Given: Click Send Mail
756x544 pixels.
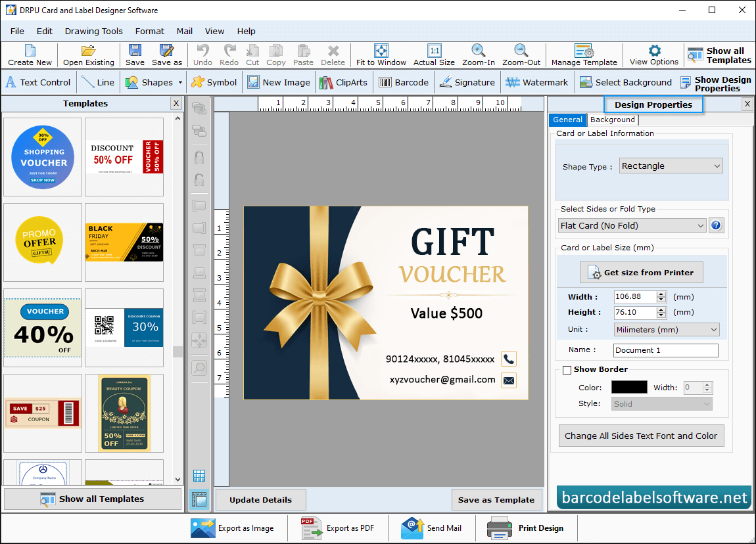Looking at the screenshot, I should point(431,528).
